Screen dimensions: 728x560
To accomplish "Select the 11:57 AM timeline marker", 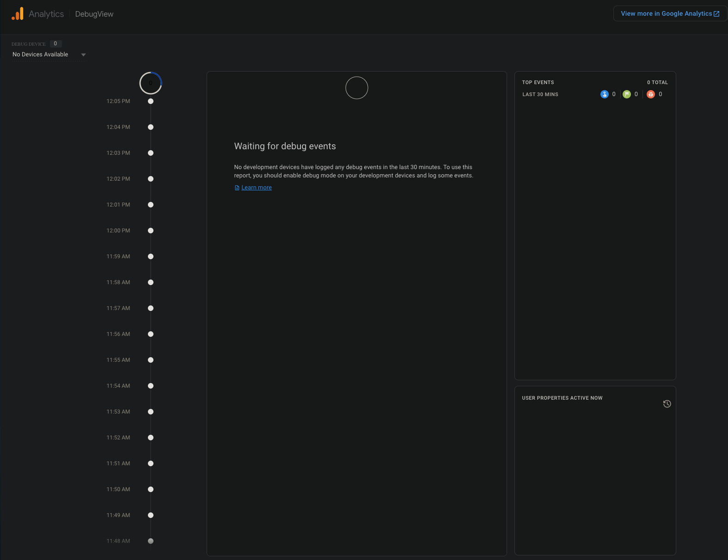I will click(151, 308).
